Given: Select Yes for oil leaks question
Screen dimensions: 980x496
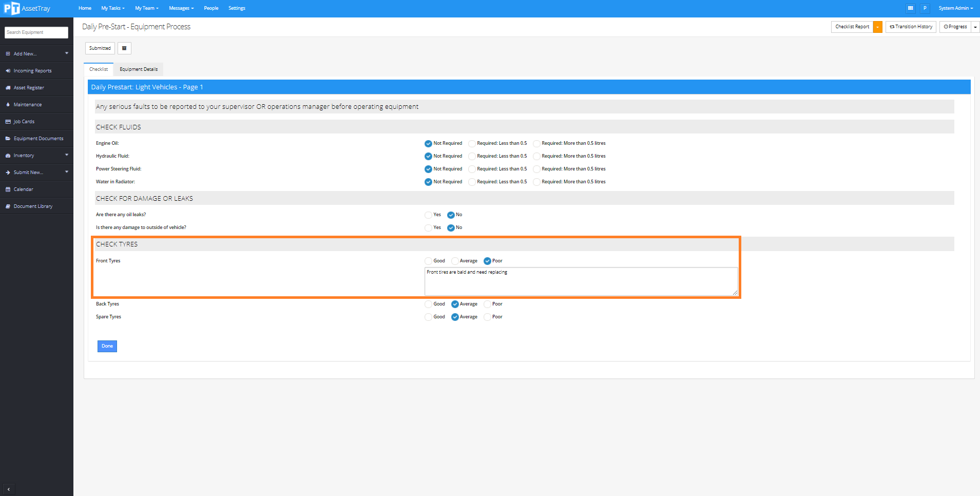Looking at the screenshot, I should click(x=429, y=215).
